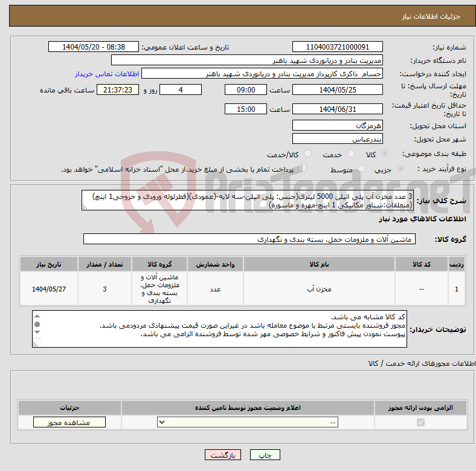Click the province field هرمزگان
Screen dimensions: 476x471
337,125
